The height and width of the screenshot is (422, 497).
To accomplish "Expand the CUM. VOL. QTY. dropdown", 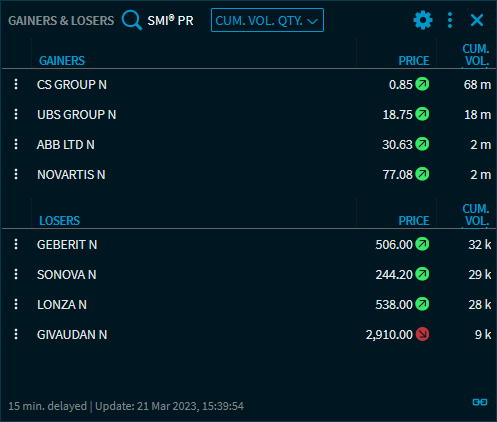I will (x=267, y=20).
